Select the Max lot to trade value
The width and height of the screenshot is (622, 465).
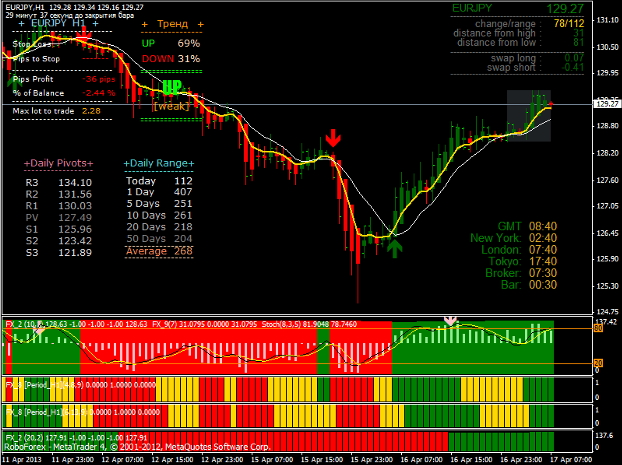[x=91, y=111]
